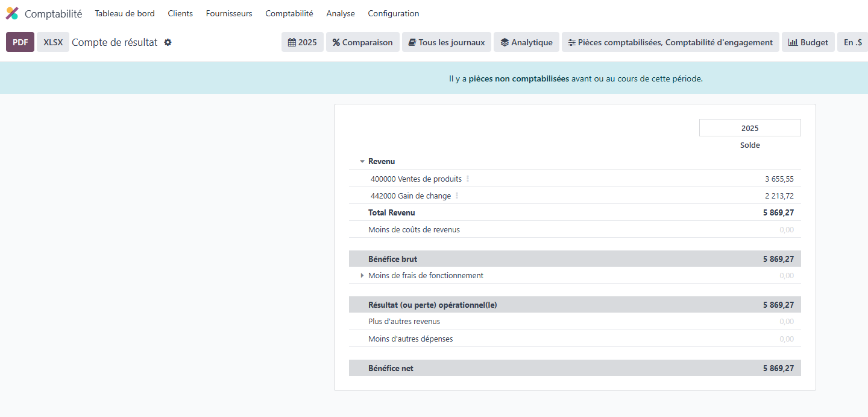Click the 5 869,27 Bénéfice net amount
The image size is (868, 417).
778,368
